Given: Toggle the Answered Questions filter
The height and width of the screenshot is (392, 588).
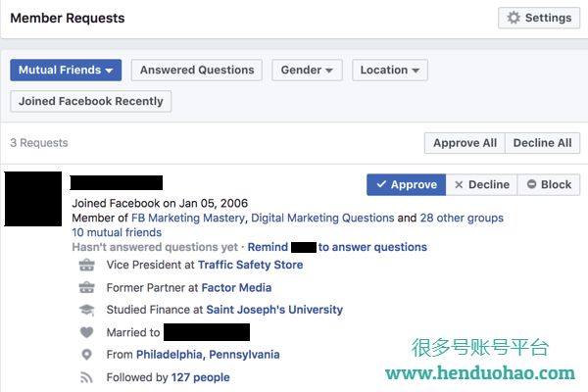Looking at the screenshot, I should click(197, 70).
